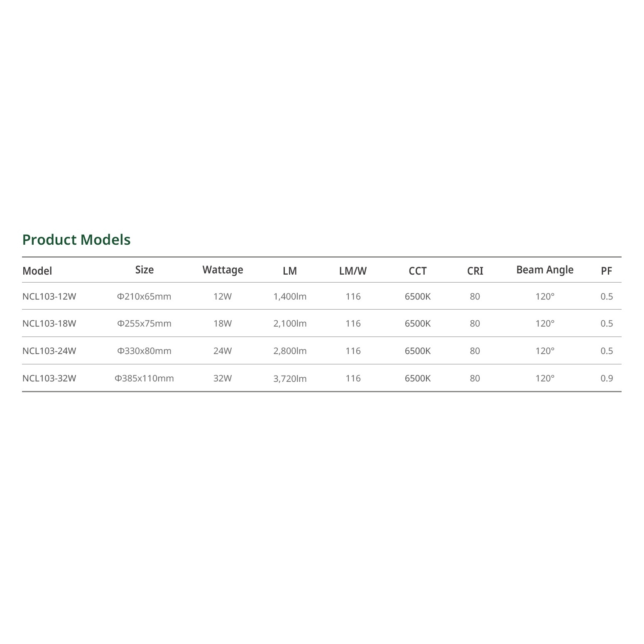The image size is (644, 644).
Task: Click the CRI column header
Action: pos(475,271)
